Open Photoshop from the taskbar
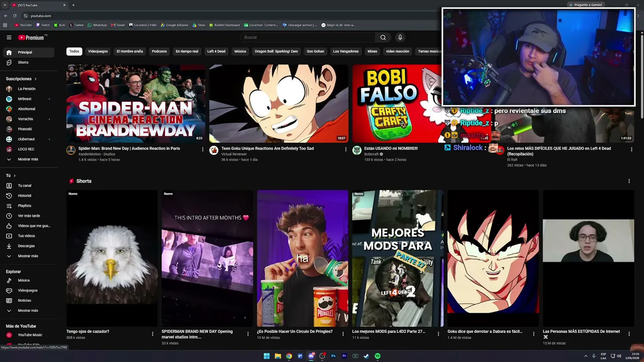 [x=333, y=356]
